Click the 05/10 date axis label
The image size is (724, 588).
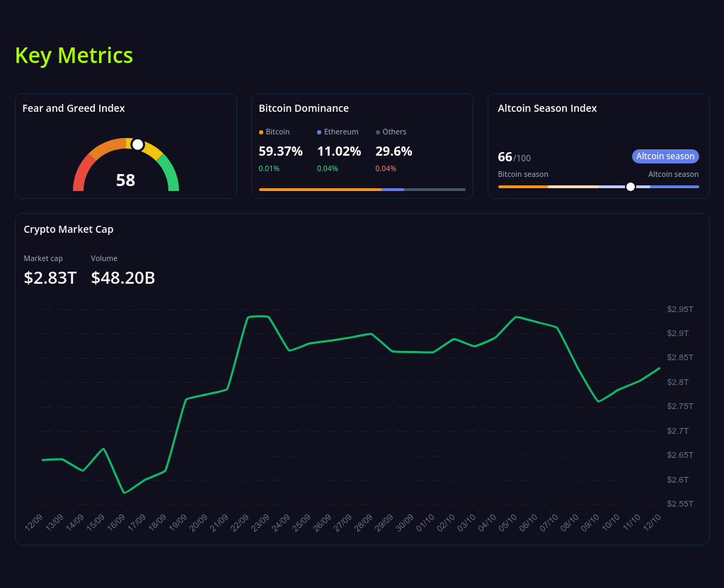tap(508, 522)
